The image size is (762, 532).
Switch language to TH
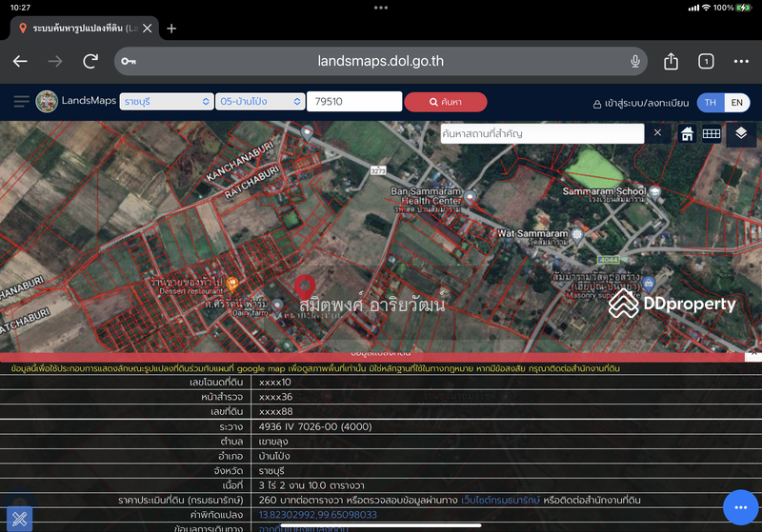710,103
